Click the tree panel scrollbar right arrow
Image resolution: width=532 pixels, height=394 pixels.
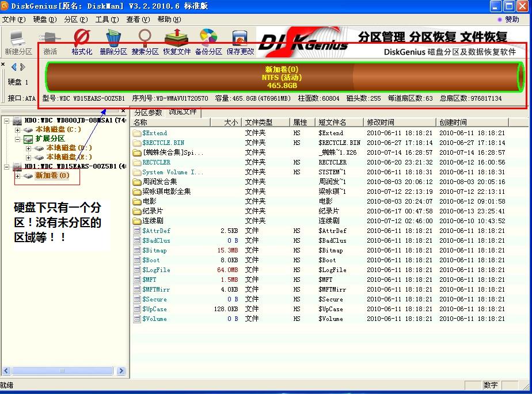(121, 370)
